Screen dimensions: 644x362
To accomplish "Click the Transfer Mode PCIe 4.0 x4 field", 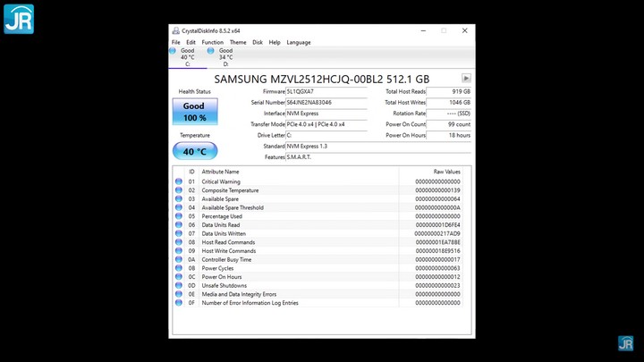I will point(326,124).
